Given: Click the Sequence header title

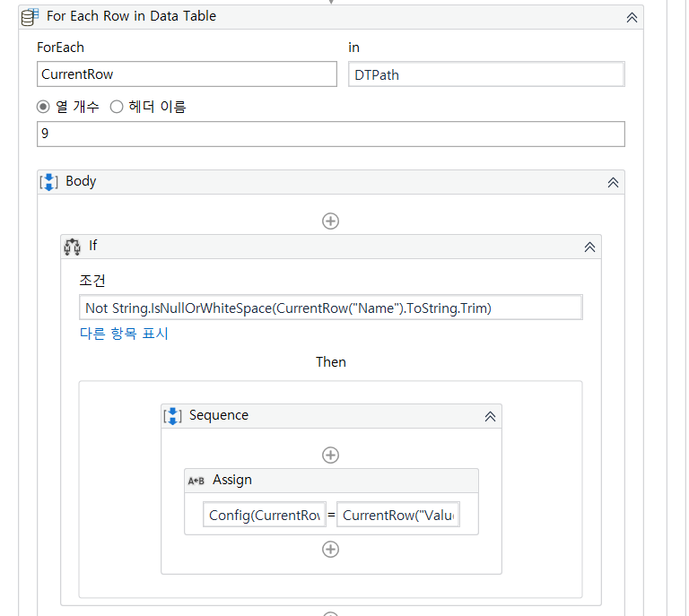Looking at the screenshot, I should pos(219,415).
